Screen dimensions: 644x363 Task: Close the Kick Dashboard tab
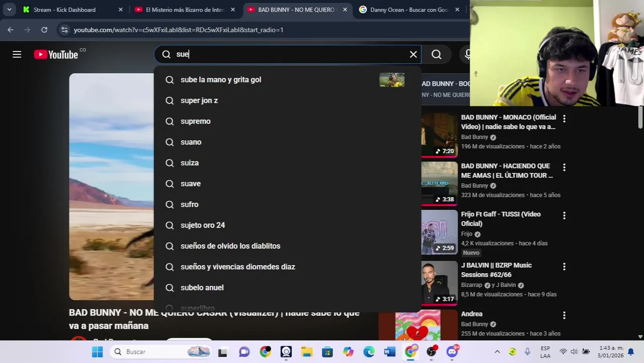120,10
